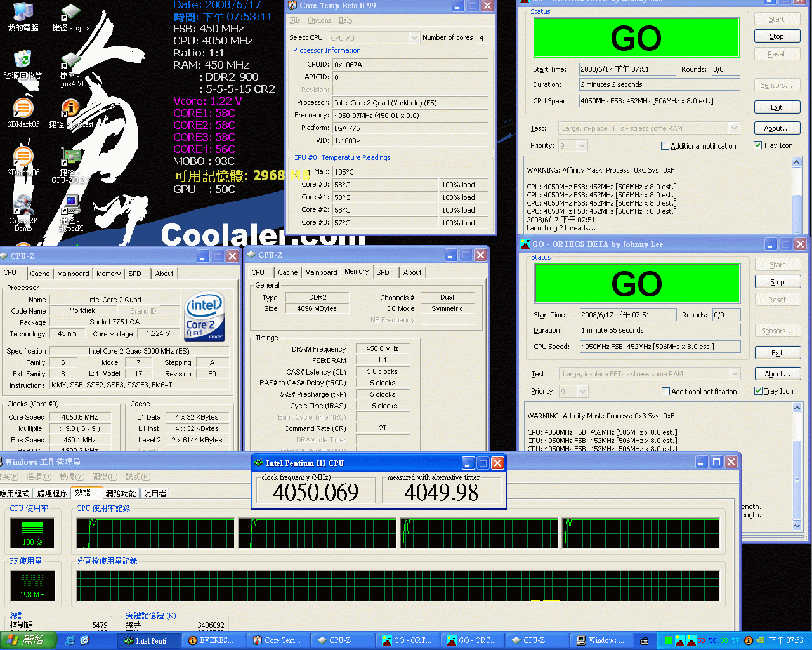Switch to 使用者 tab in Task Manager
The image size is (812, 650).
click(x=155, y=493)
